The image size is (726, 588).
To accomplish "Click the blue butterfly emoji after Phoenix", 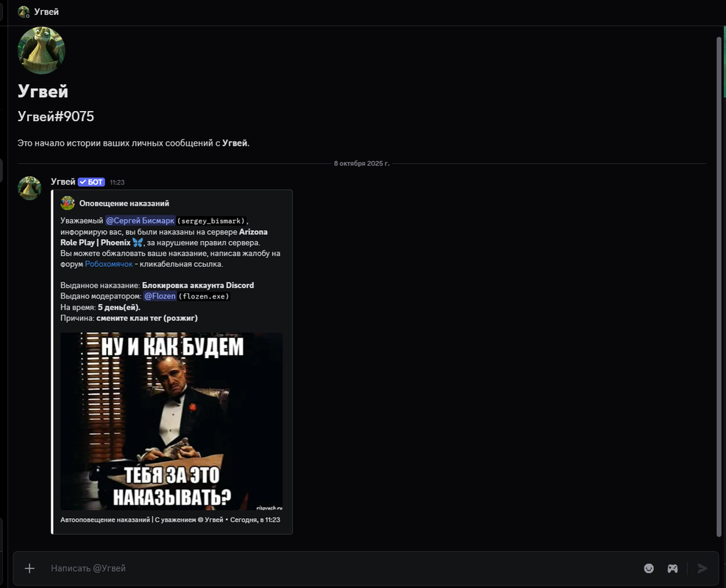I will pos(138,243).
